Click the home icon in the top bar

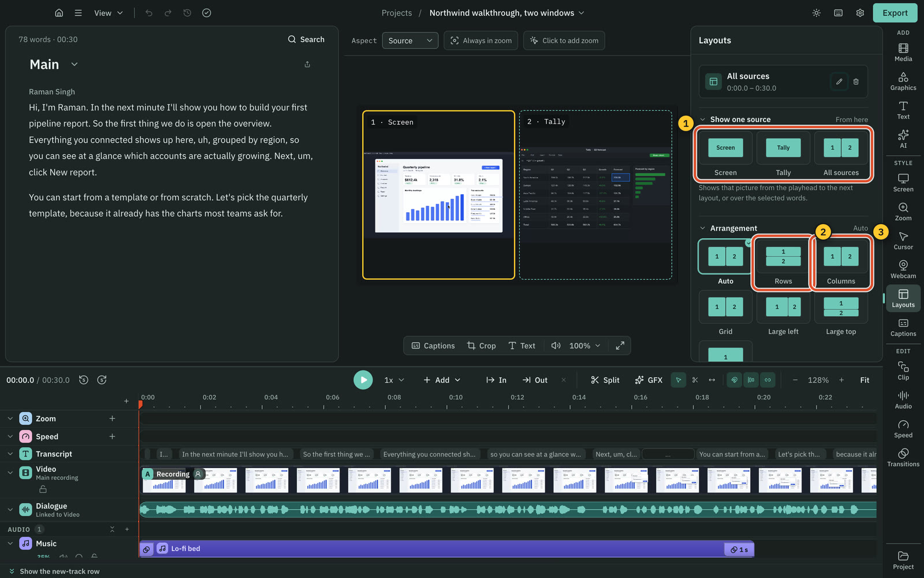pyautogui.click(x=59, y=13)
